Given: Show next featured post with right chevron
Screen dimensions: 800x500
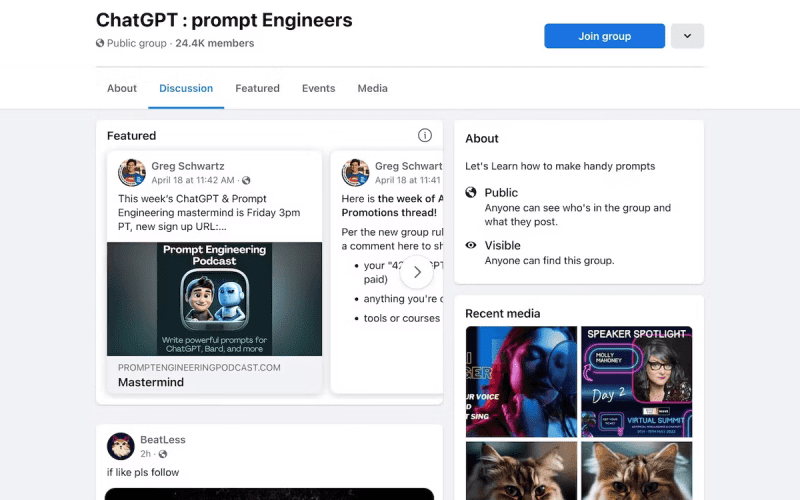Looking at the screenshot, I should click(x=417, y=272).
